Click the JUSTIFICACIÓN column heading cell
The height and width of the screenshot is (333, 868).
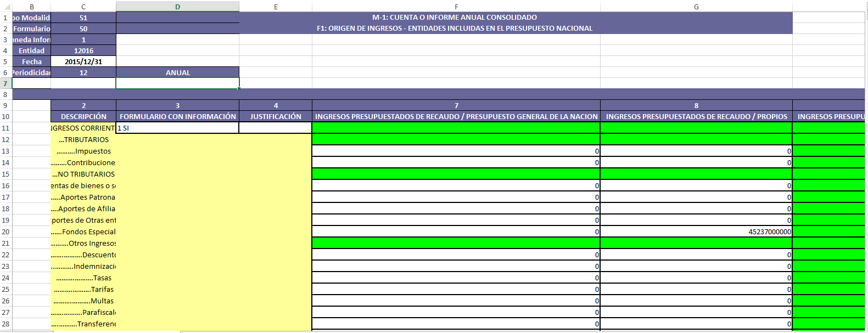(x=275, y=116)
